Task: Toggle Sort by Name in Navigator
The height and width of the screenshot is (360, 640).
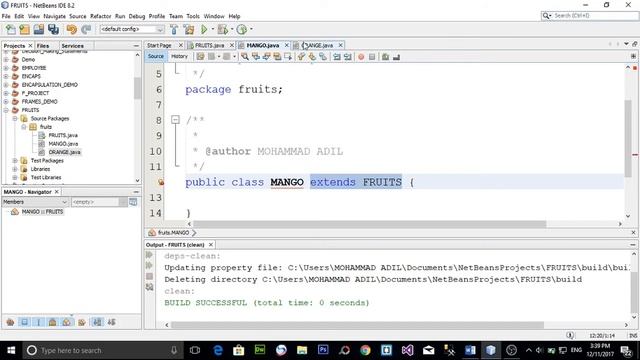Action: pos(97,322)
